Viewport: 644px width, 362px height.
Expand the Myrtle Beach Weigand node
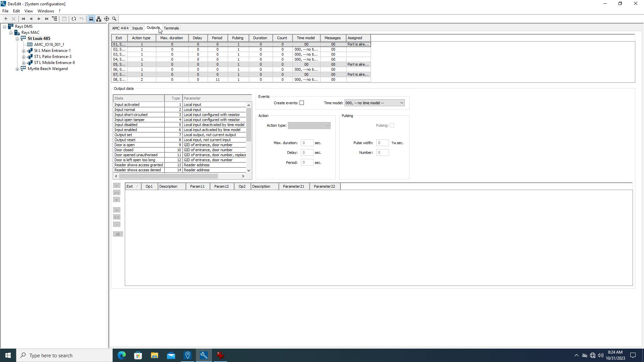click(17, 69)
